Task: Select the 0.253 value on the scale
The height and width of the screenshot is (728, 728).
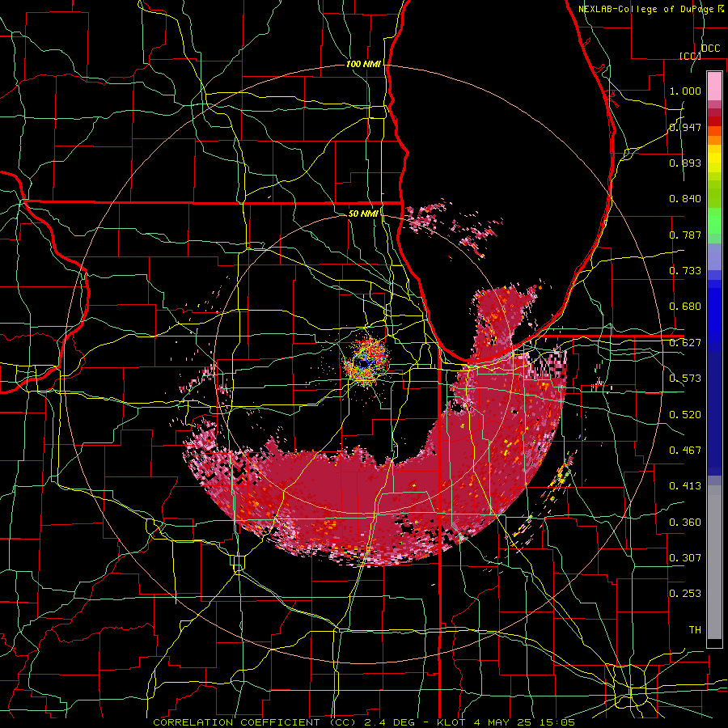Action: [x=685, y=594]
